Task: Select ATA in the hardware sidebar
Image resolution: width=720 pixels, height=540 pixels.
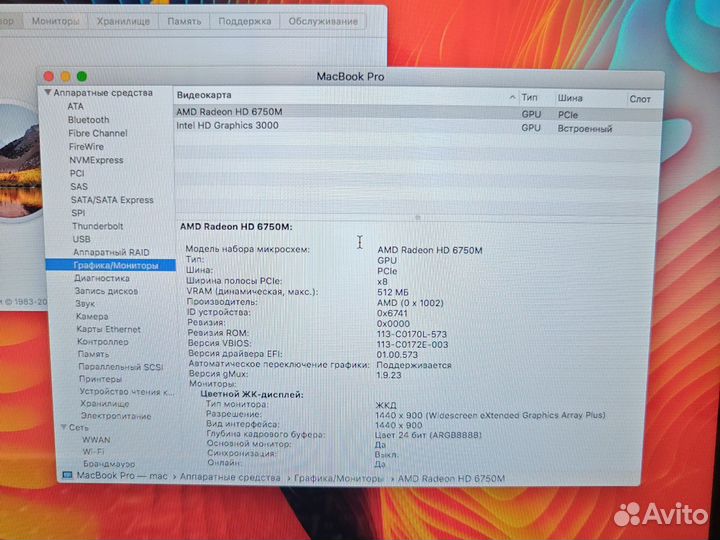Action: pos(75,106)
